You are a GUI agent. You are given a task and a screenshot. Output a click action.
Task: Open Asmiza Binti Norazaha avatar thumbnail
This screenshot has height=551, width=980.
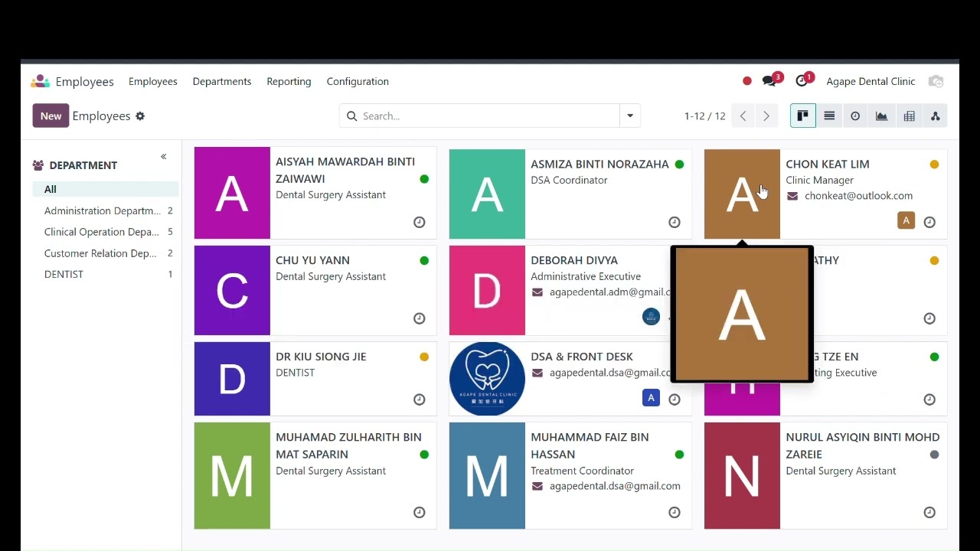[487, 194]
